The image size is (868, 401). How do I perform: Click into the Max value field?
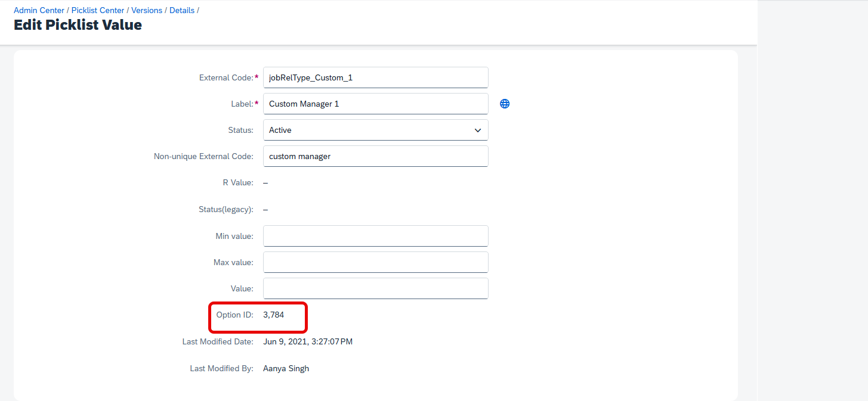click(376, 262)
